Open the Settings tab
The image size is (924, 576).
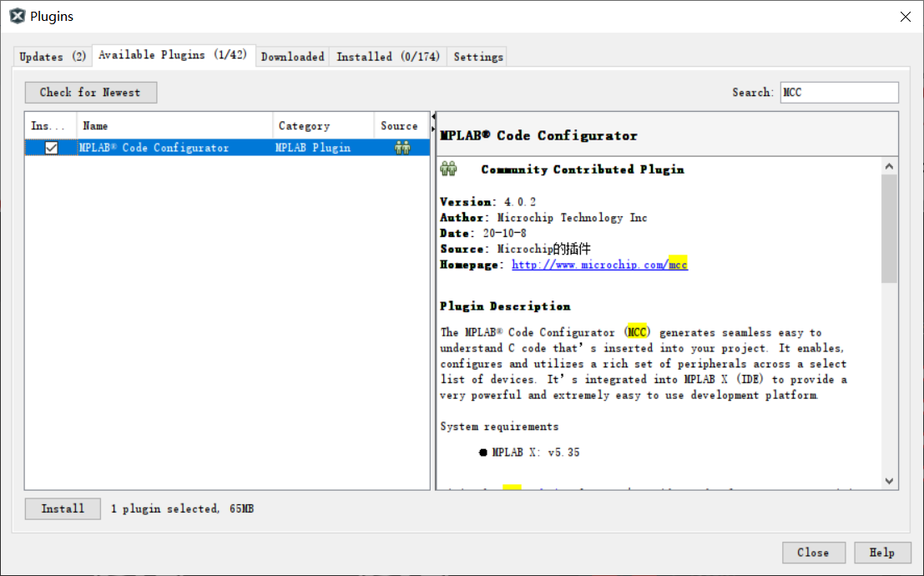pos(478,57)
